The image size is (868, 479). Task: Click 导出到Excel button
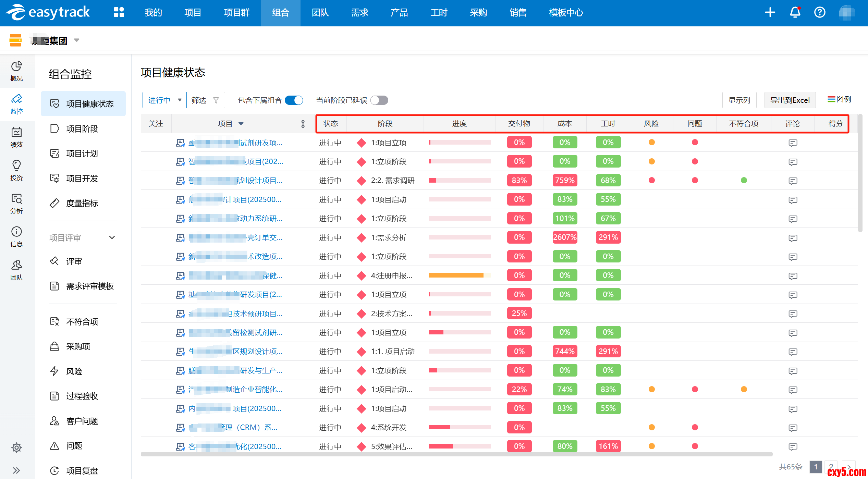[790, 100]
